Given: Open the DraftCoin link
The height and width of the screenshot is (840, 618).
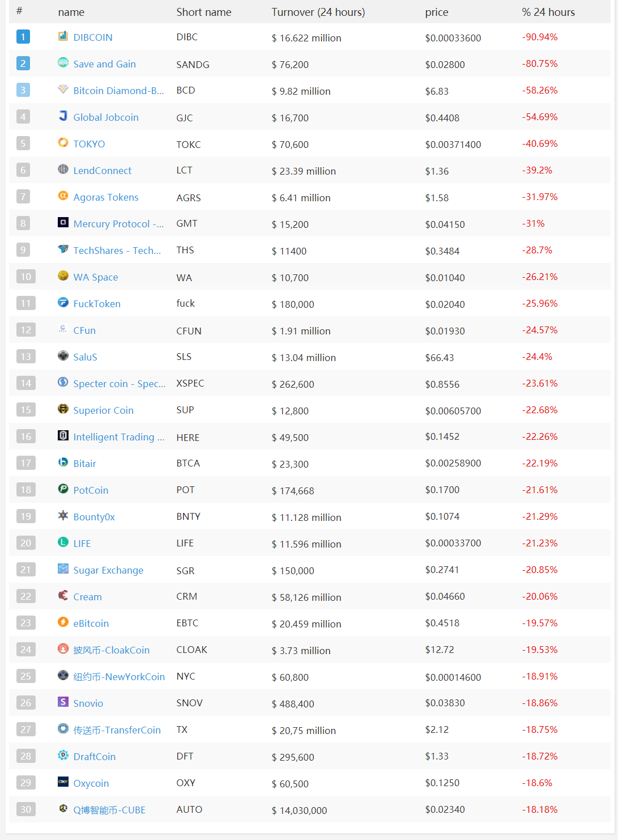Looking at the screenshot, I should click(x=94, y=757).
